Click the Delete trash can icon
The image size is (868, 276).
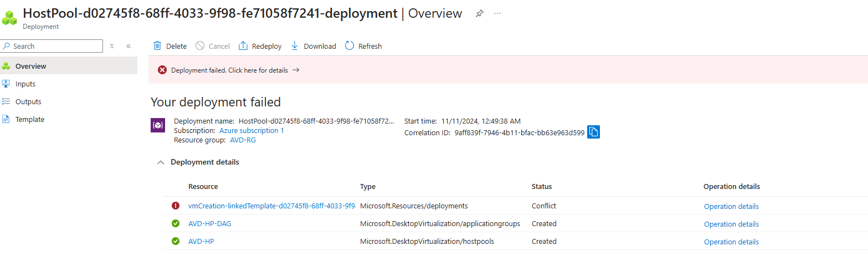[x=157, y=45]
